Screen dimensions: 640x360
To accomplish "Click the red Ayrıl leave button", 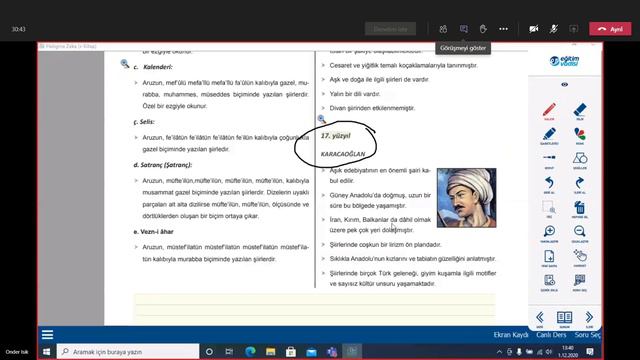I will (x=610, y=29).
